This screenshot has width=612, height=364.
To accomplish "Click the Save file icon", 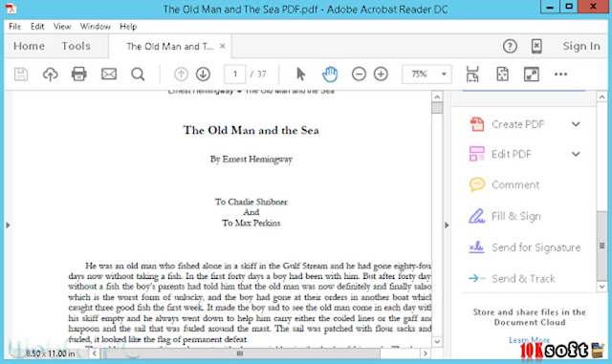I will click(21, 75).
